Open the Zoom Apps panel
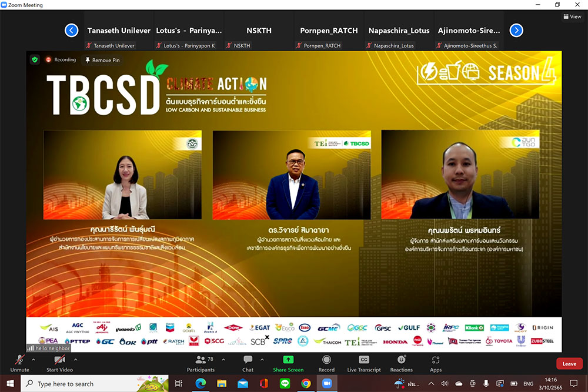Image resolution: width=588 pixels, height=392 pixels. tap(436, 364)
